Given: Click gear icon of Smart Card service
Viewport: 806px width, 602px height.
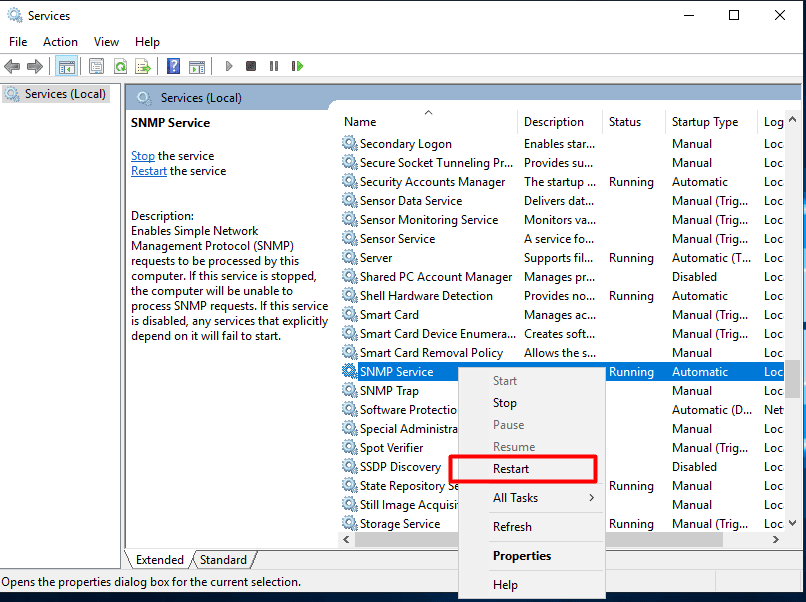Looking at the screenshot, I should (350, 315).
